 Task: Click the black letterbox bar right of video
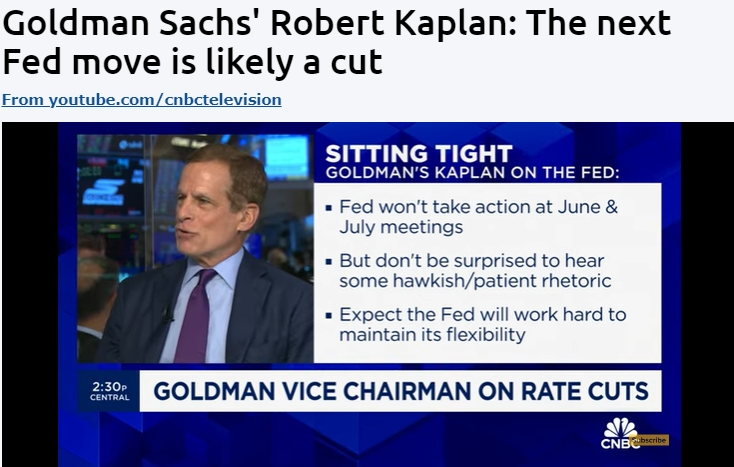(707, 294)
